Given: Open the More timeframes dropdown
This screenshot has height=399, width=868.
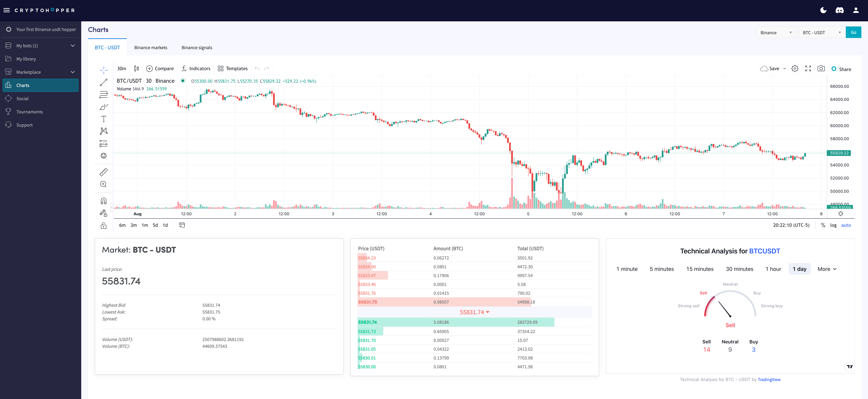Looking at the screenshot, I should click(827, 269).
